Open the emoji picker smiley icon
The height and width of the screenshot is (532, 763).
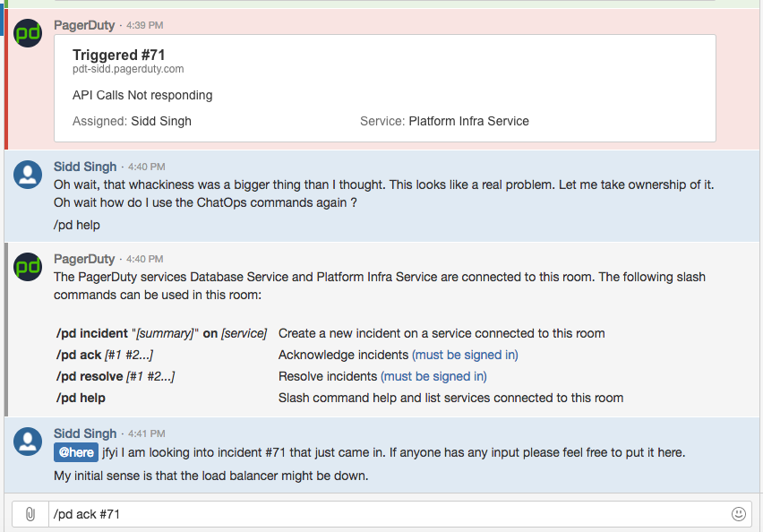coord(738,514)
